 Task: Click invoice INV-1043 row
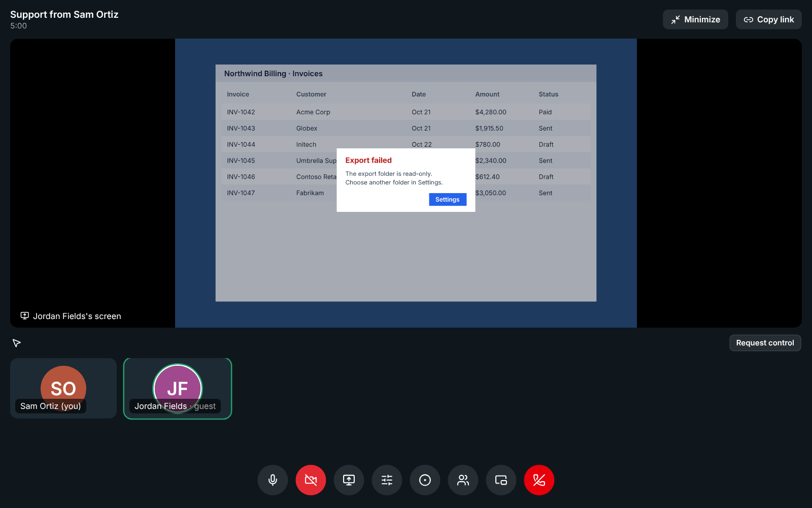click(x=405, y=129)
